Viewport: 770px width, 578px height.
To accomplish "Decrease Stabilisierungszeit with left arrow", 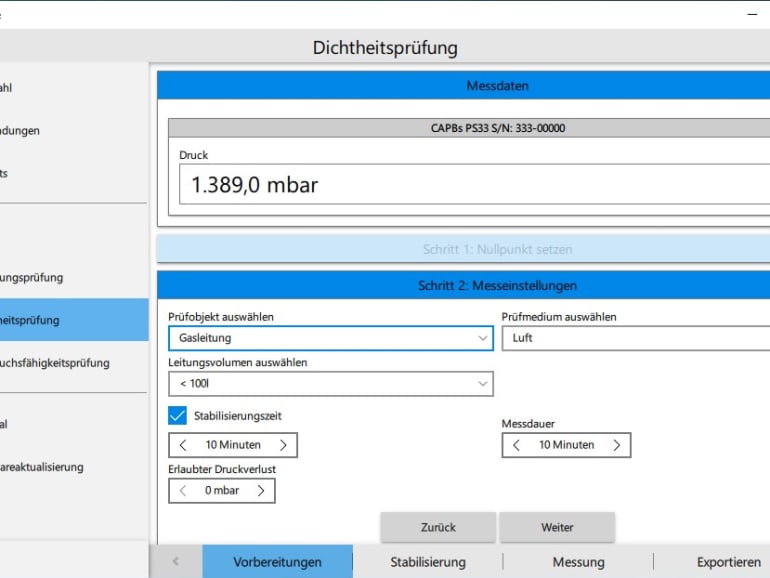I will (x=183, y=445).
